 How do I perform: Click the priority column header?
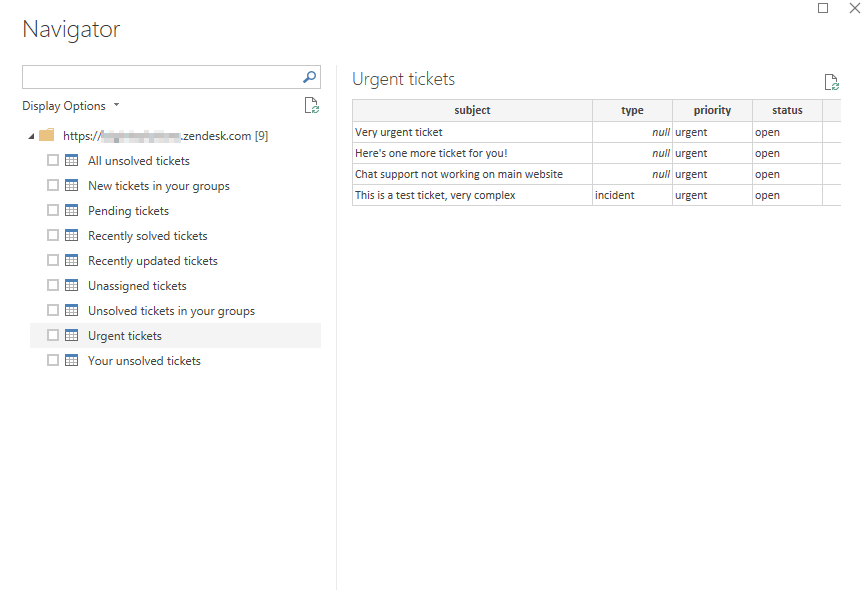[712, 110]
